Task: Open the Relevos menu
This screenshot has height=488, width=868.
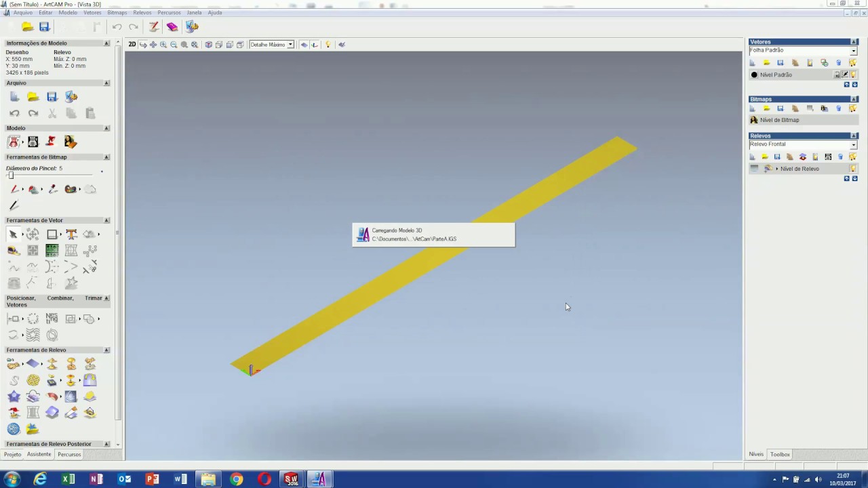Action: [x=142, y=13]
